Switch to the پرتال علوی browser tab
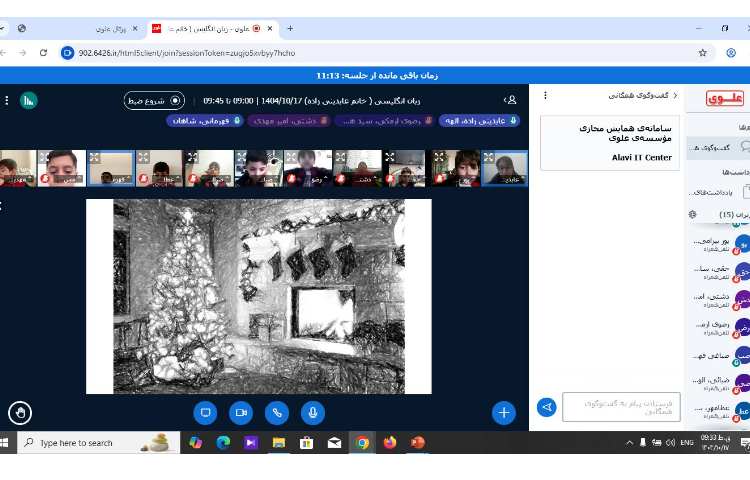Viewport: 750px width, 480px height. pyautogui.click(x=110, y=29)
